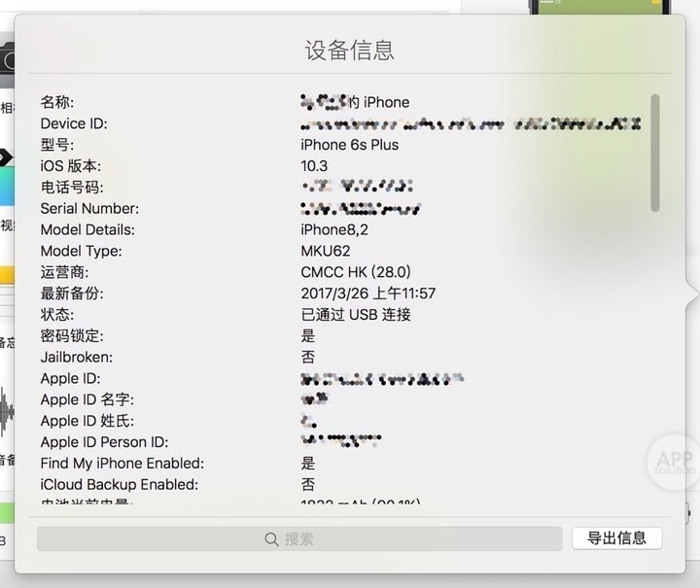Image resolution: width=700 pixels, height=588 pixels.
Task: Click the magnifier icon in search field
Action: coord(271,539)
